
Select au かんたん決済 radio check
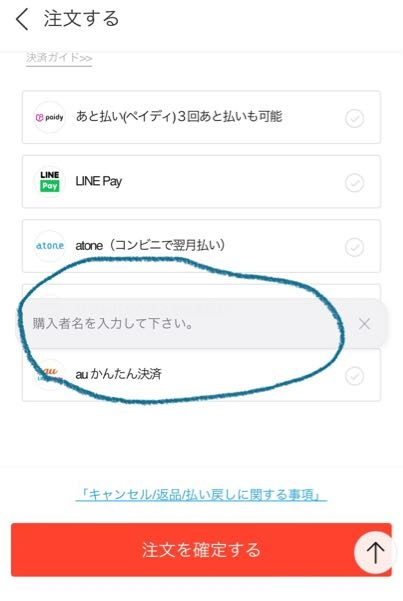(354, 376)
